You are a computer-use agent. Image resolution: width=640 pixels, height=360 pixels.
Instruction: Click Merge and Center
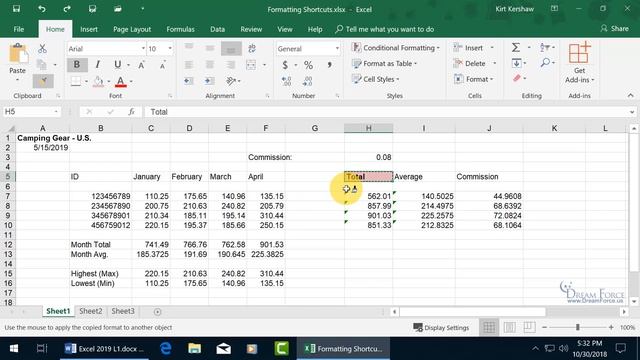click(x=251, y=64)
